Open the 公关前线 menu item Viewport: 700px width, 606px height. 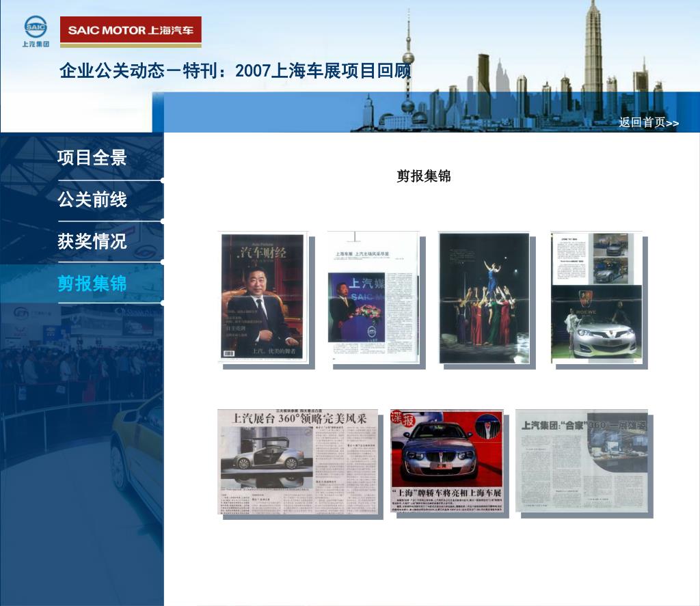[x=92, y=199]
